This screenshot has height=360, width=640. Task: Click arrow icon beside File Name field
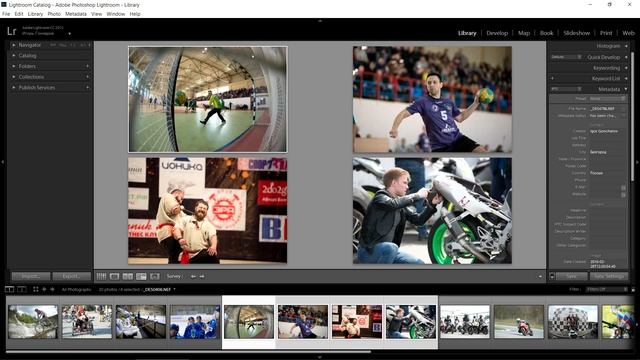[623, 109]
